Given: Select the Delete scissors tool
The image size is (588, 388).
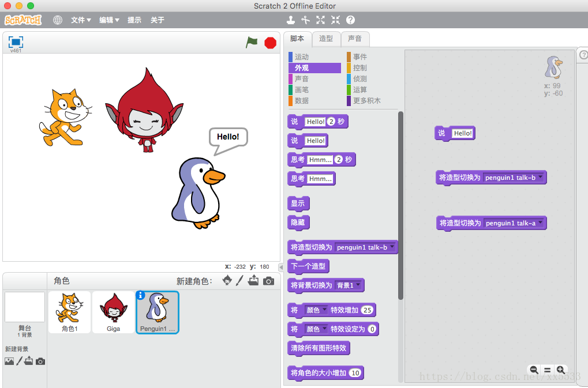Looking at the screenshot, I should (306, 20).
